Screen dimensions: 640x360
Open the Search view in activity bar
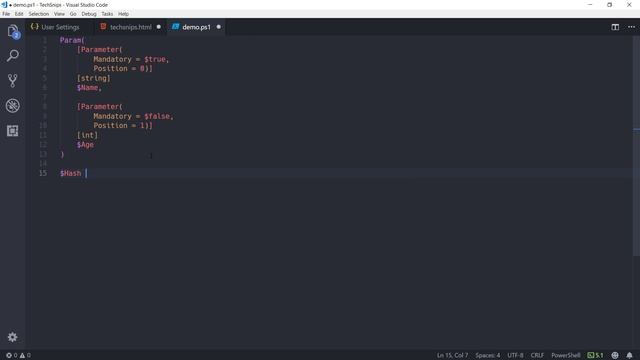(x=13, y=56)
